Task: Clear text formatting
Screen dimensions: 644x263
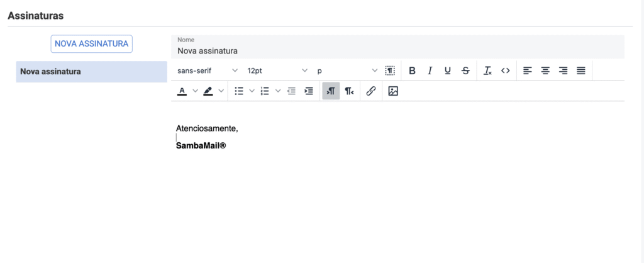Action: (487, 70)
